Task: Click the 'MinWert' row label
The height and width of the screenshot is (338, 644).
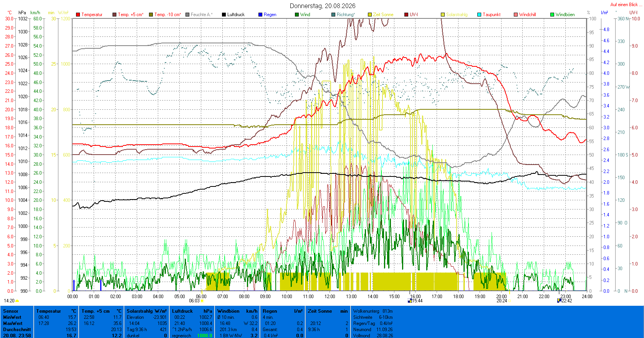Action: click(12, 317)
